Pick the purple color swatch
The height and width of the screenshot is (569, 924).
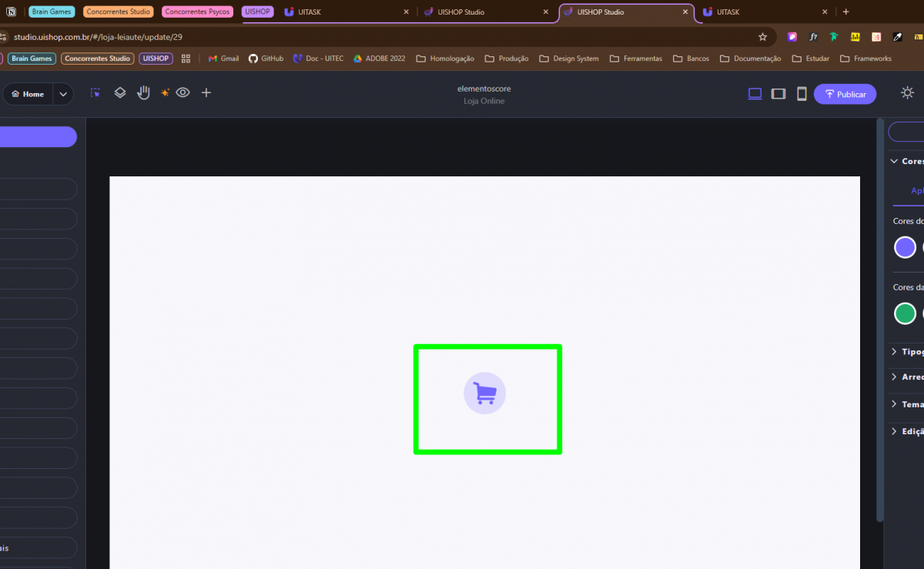(905, 247)
